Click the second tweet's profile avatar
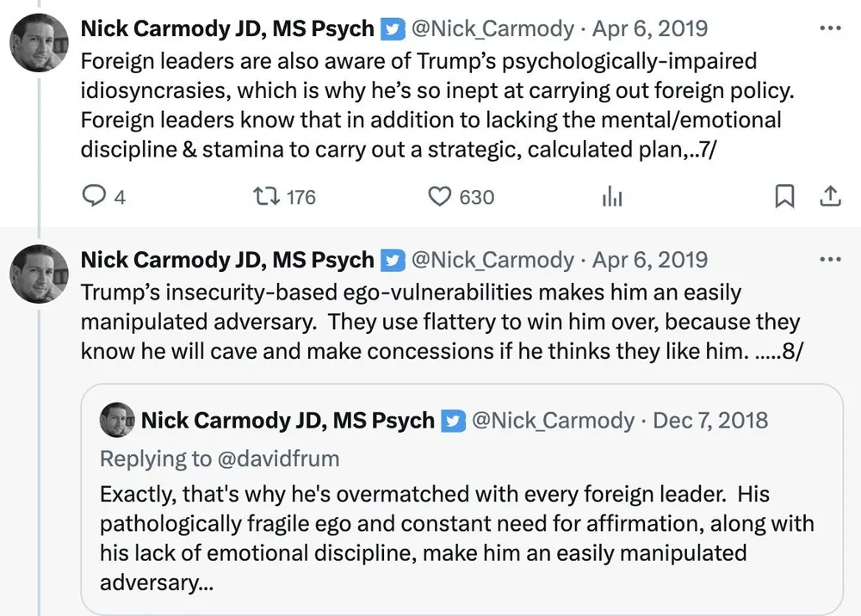This screenshot has width=861, height=616. coord(40,274)
